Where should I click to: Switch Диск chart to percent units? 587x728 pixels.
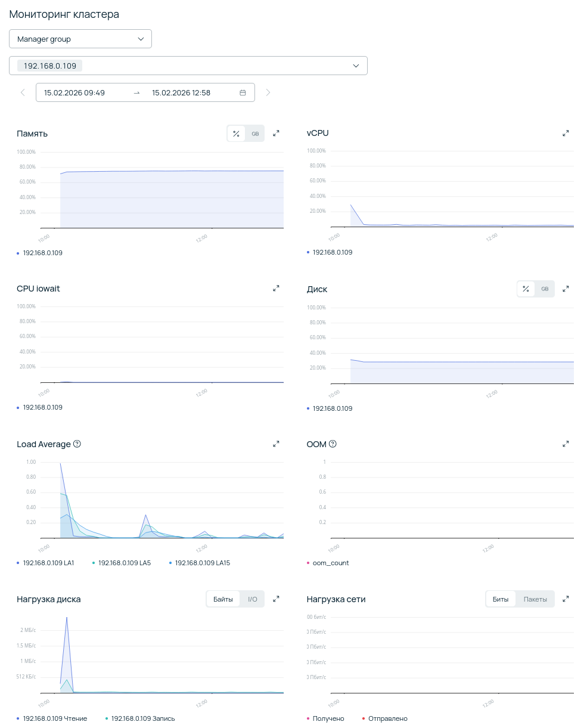[x=526, y=289]
